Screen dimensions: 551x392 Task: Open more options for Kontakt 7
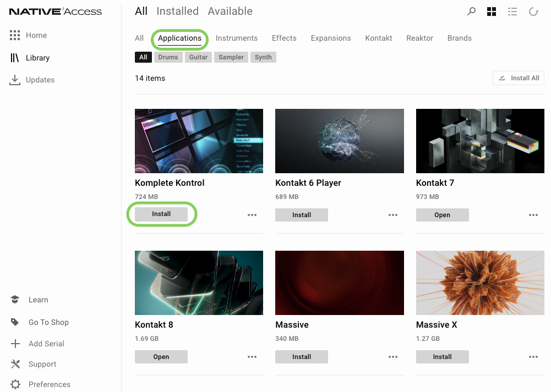[533, 215]
